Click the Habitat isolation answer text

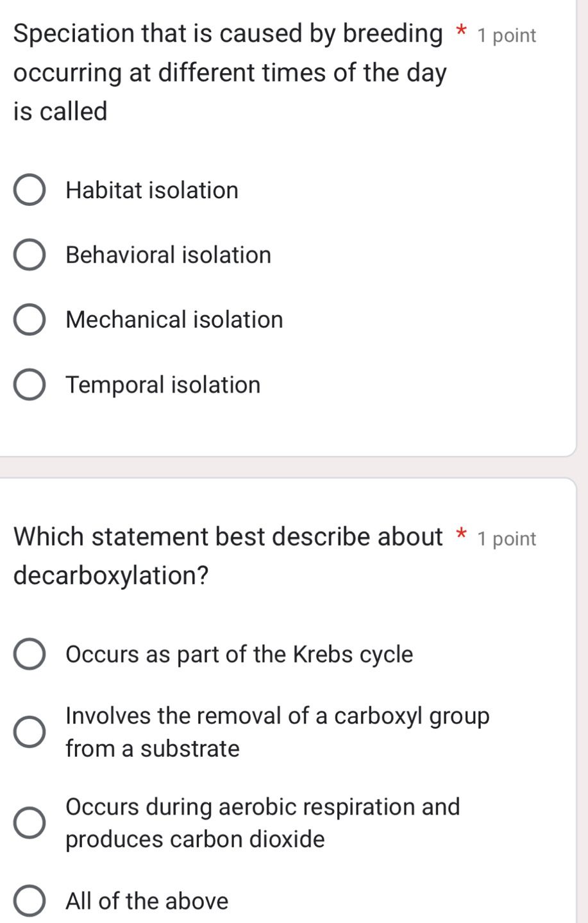pos(151,191)
